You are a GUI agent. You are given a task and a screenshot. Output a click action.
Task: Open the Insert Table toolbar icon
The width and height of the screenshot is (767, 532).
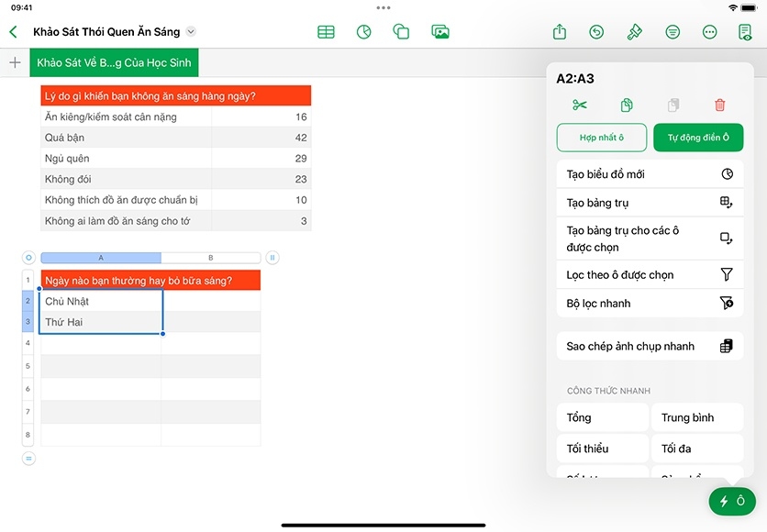[x=326, y=32]
